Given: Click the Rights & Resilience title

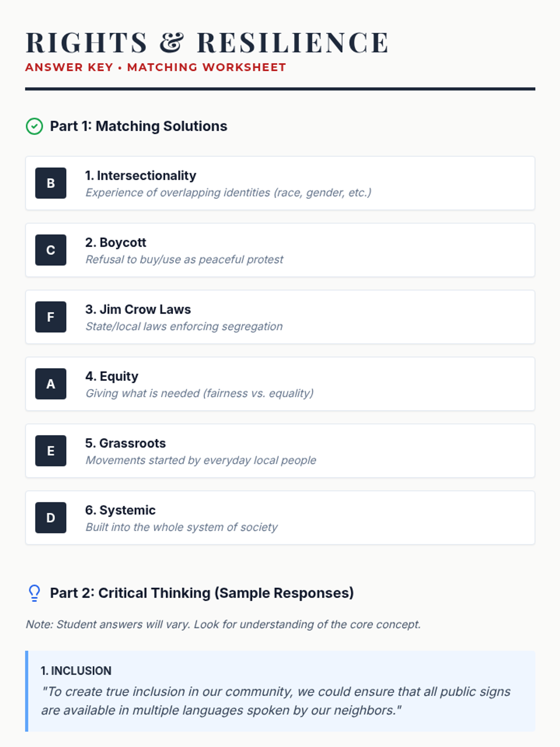Looking at the screenshot, I should 207,42.
